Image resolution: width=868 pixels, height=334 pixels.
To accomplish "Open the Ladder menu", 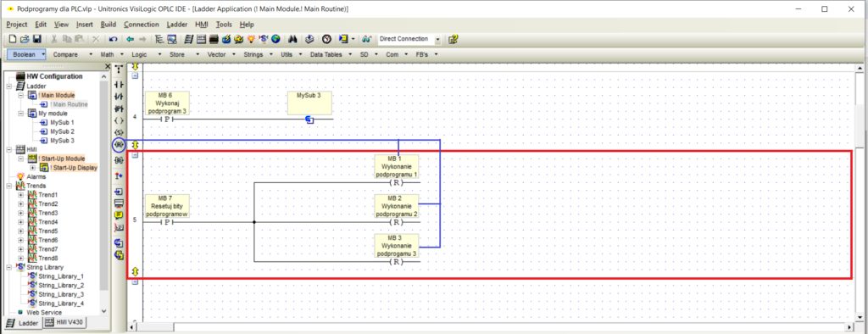I will (x=177, y=25).
